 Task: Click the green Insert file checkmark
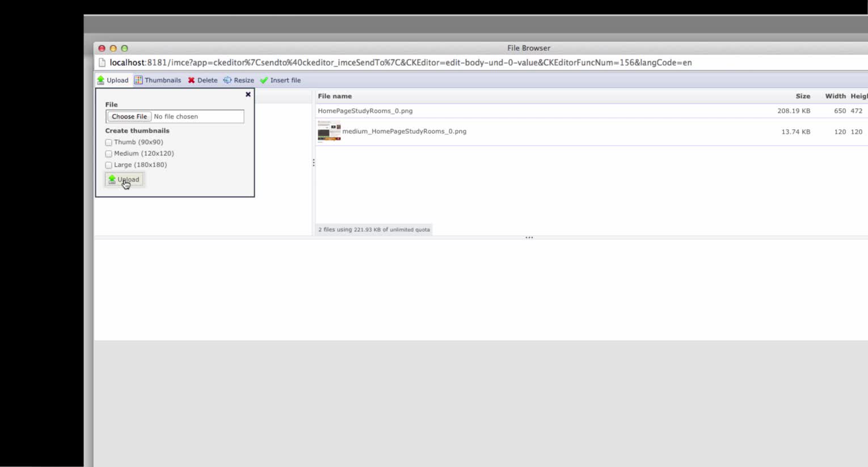click(264, 80)
